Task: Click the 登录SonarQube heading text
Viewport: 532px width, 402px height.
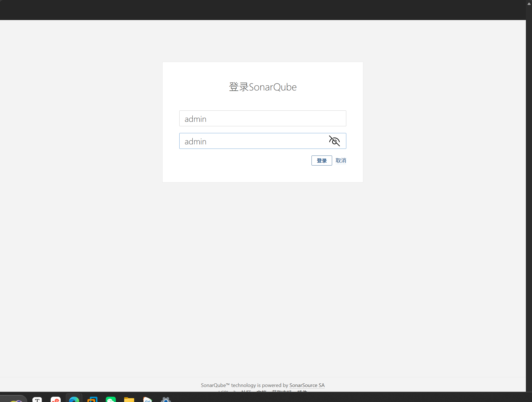Action: (x=263, y=87)
